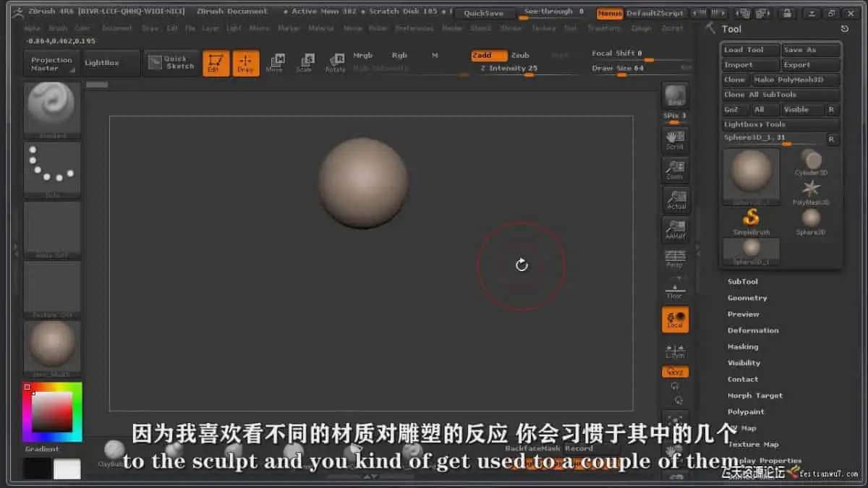Screen dimensions: 868x488
Task: Click the BPR render icon above SPix
Action: pos(675,95)
